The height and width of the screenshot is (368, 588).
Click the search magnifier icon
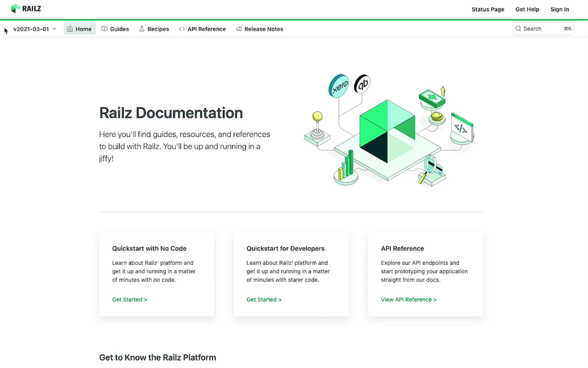(x=518, y=28)
